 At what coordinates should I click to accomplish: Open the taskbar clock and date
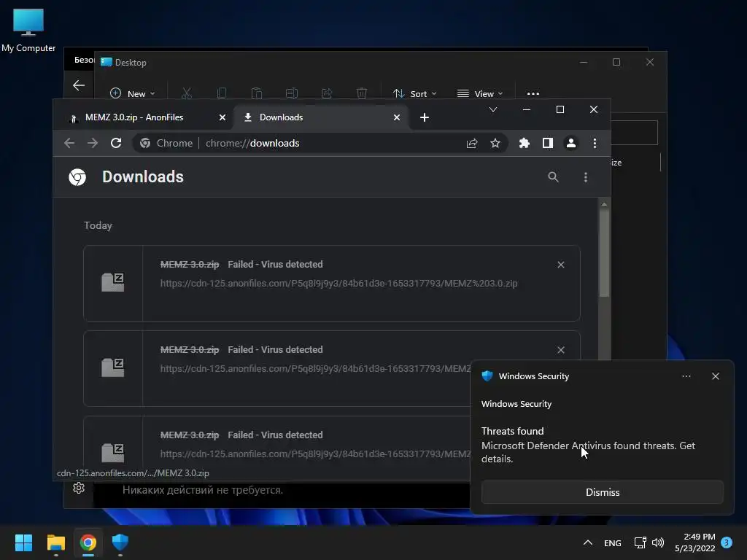(x=694, y=542)
